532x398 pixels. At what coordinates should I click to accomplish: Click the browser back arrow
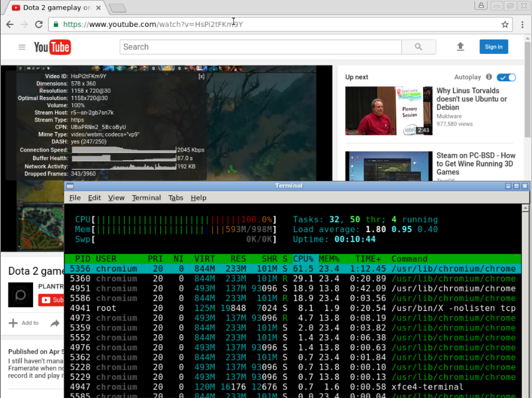[10, 24]
